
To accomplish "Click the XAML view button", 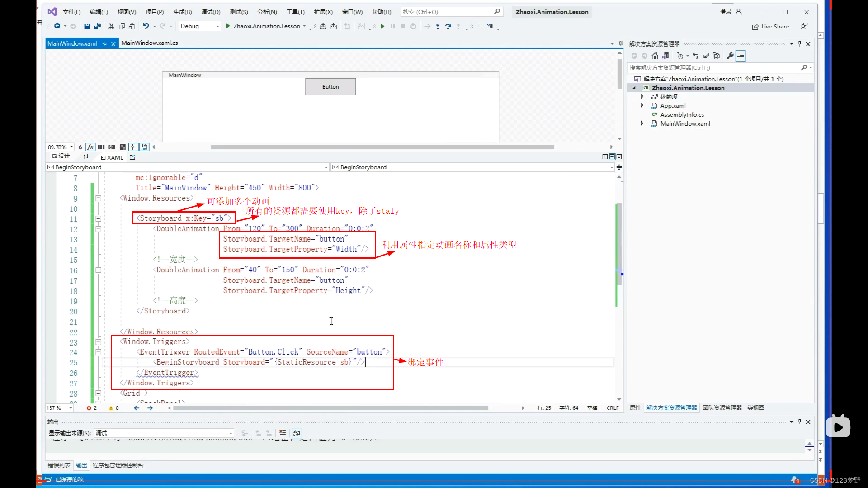I will coord(112,157).
